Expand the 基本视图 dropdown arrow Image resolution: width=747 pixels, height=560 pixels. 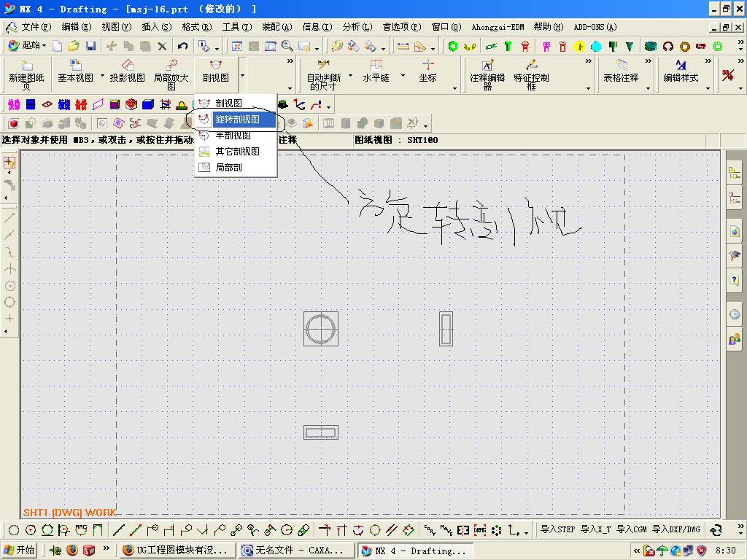pyautogui.click(x=102, y=75)
